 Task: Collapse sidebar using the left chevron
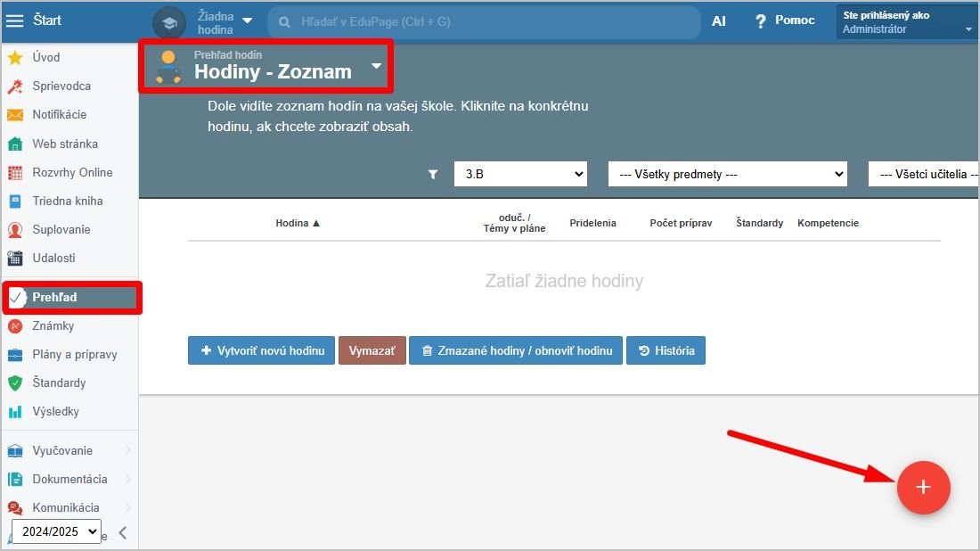pyautogui.click(x=123, y=532)
